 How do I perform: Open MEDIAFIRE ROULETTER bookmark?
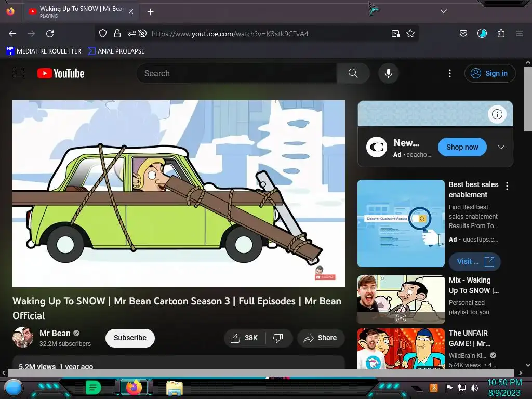[x=44, y=51]
